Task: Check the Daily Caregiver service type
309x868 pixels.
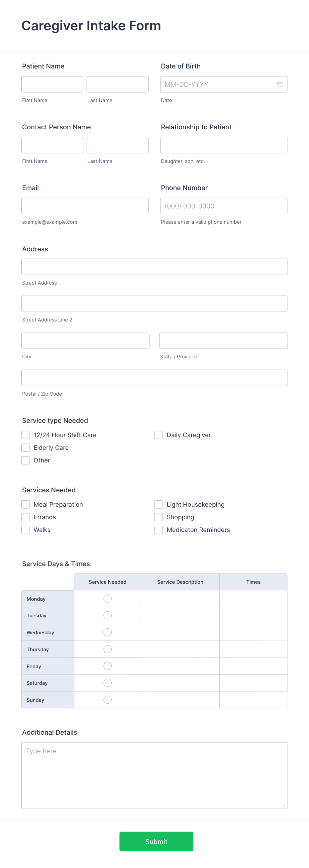Action: point(158,435)
